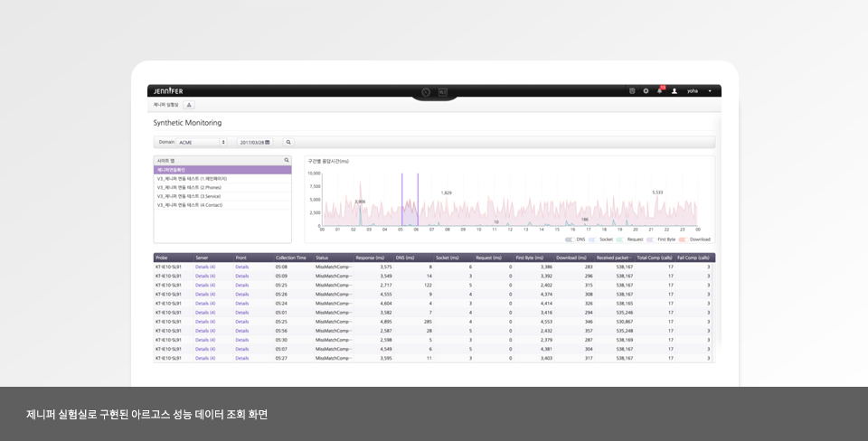This screenshot has width=868, height=441.
Task: Click the shield icon in the top bar
Action: tap(632, 91)
